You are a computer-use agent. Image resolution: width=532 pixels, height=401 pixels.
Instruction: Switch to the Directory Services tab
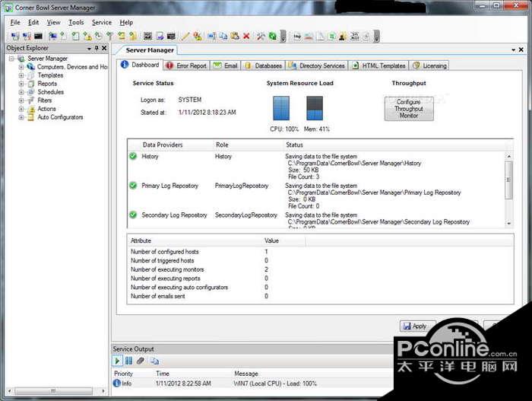pos(317,65)
